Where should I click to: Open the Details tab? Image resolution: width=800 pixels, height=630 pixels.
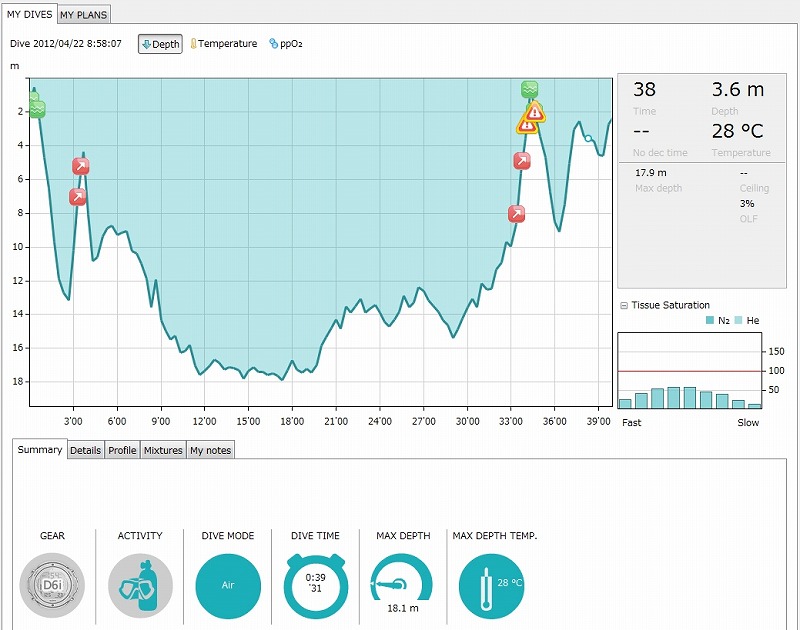[85, 450]
